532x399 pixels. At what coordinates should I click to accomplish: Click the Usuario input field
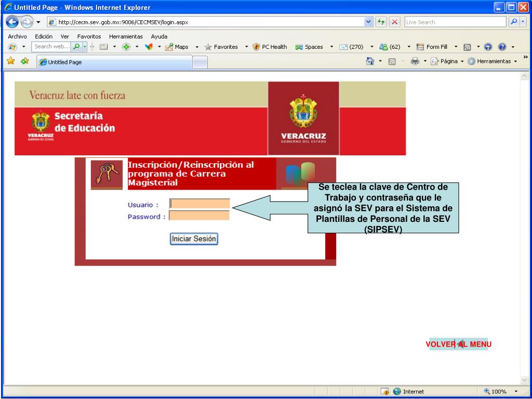[x=199, y=204]
